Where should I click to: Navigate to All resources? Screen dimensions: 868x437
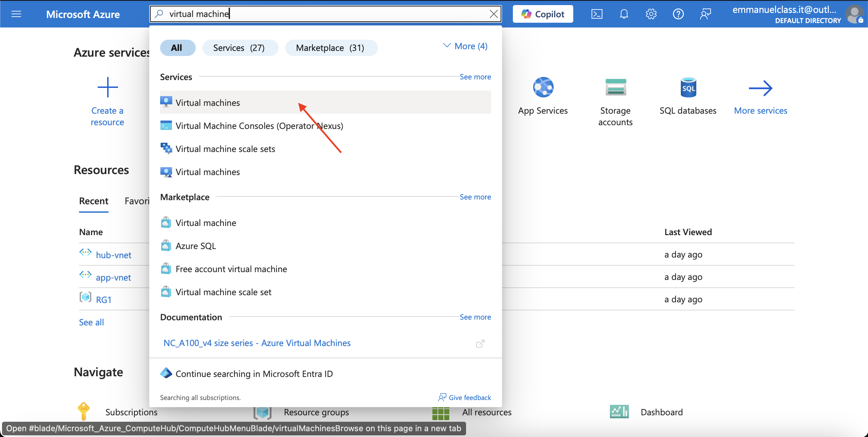tap(487, 412)
